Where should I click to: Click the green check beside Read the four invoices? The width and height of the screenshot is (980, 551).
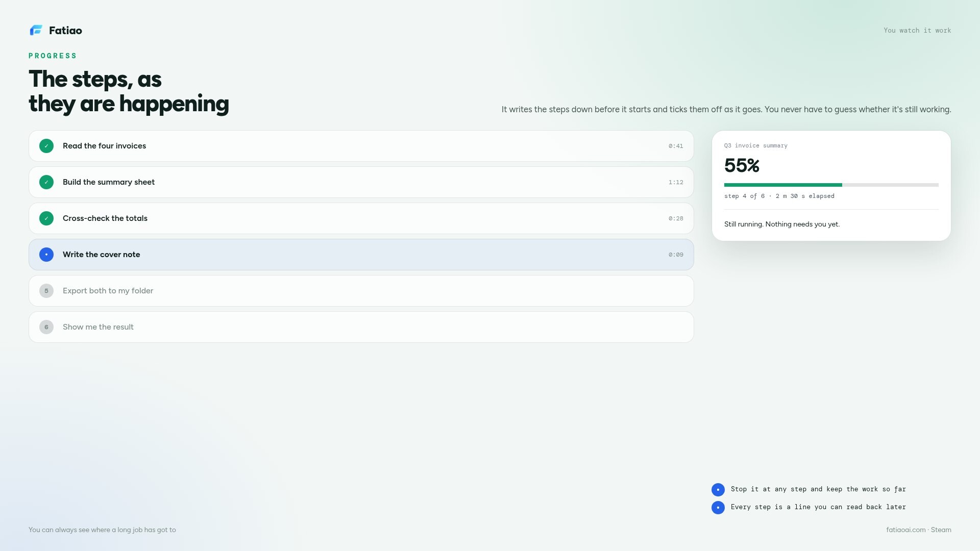(x=46, y=146)
